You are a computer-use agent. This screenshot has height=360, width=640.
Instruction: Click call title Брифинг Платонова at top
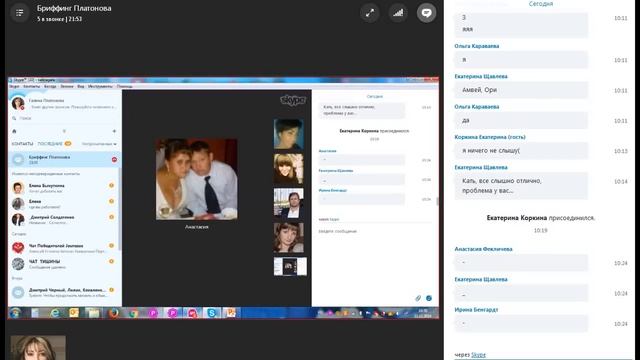[x=74, y=8]
